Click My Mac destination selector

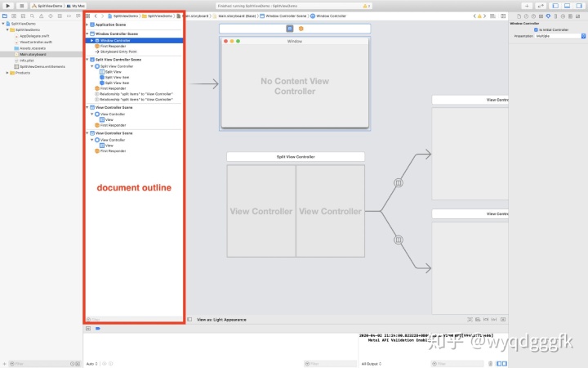pyautogui.click(x=76, y=6)
